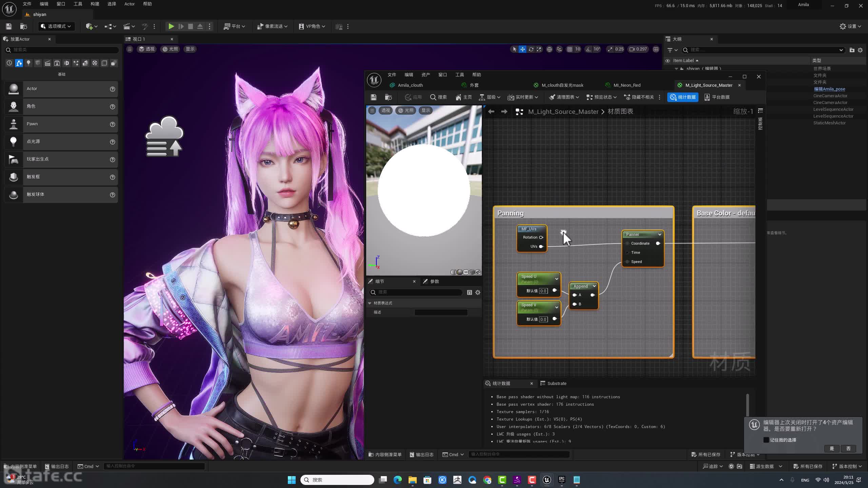Click the 搜索类 search field in Place Actors

click(x=62, y=49)
